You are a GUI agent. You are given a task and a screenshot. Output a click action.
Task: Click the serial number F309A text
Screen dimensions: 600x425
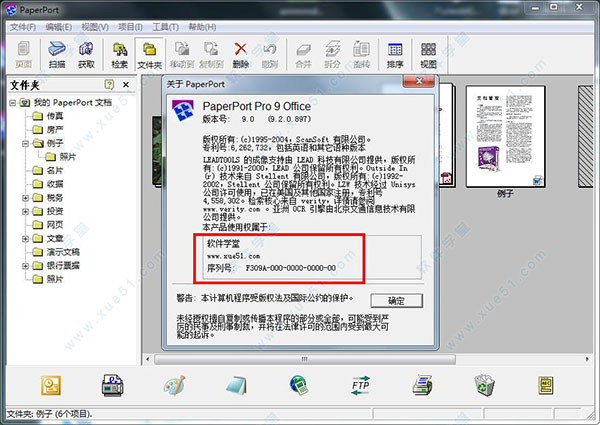click(x=291, y=268)
